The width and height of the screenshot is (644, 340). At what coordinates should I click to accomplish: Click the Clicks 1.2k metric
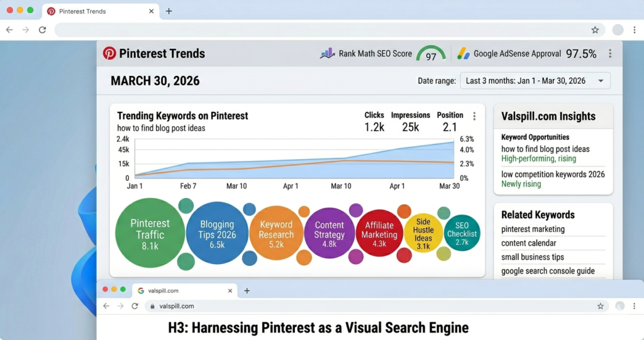tap(374, 122)
